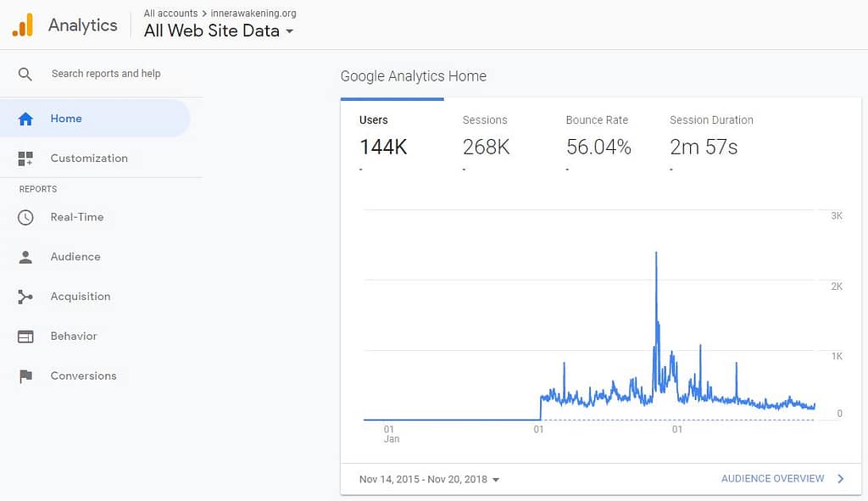
Task: Click the Conversions flag icon
Action: [x=25, y=376]
